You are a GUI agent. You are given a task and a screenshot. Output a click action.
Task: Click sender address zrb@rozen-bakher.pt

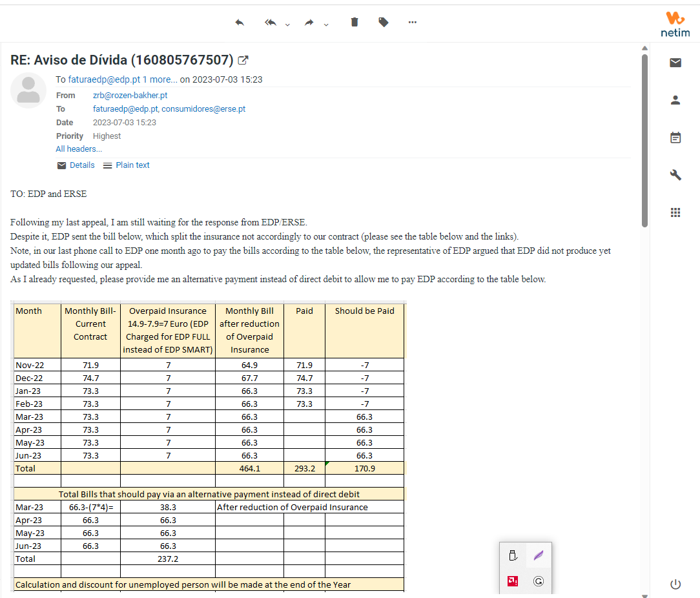(x=130, y=95)
